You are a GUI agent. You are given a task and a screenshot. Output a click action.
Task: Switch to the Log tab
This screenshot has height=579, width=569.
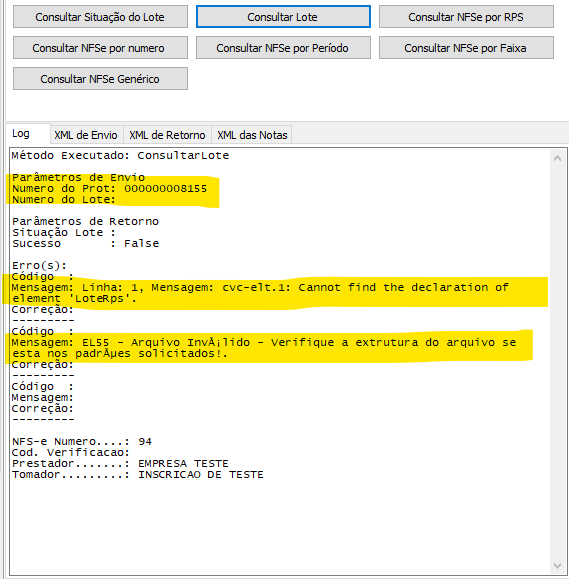tap(21, 134)
